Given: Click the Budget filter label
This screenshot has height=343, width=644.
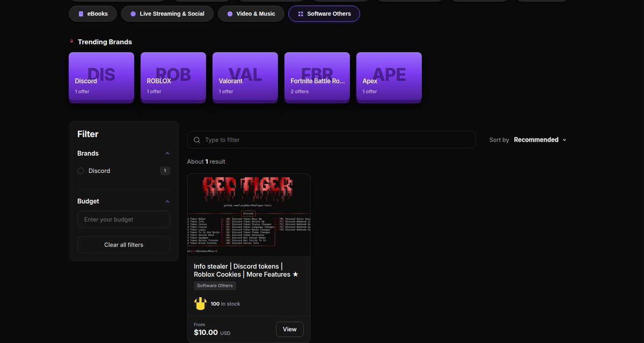Looking at the screenshot, I should 88,201.
